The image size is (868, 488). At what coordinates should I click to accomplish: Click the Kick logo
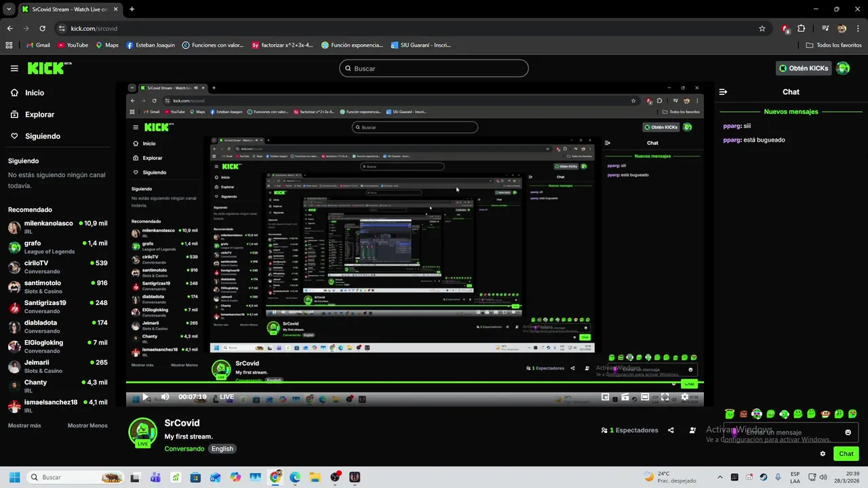coord(49,68)
